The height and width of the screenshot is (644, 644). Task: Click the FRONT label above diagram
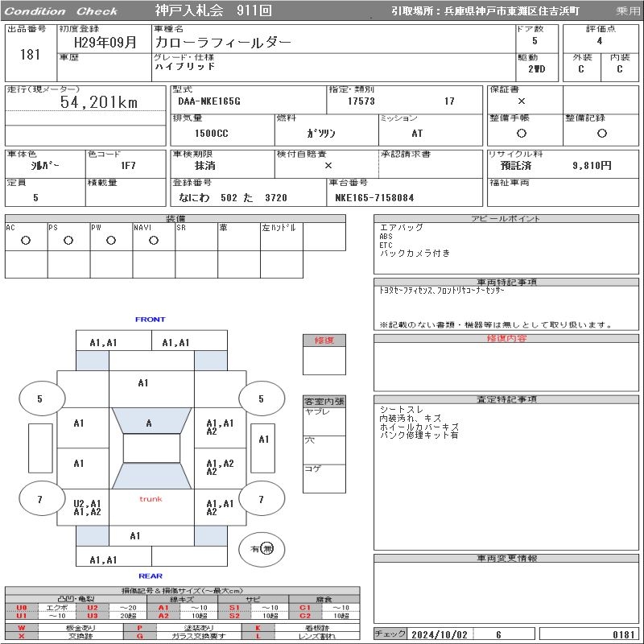click(151, 320)
